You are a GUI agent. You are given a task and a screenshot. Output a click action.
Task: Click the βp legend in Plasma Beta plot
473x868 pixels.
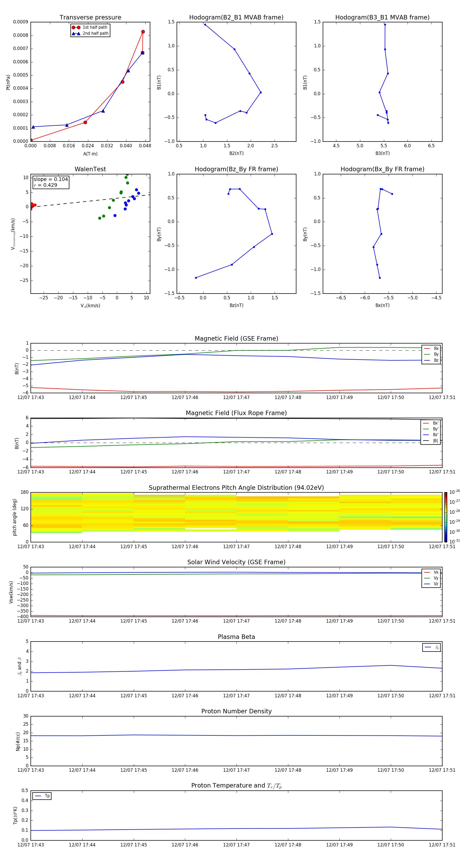[x=431, y=647]
